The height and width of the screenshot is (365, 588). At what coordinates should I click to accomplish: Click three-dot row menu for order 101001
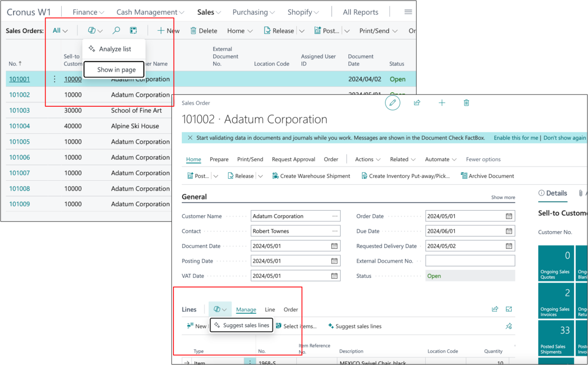(54, 79)
